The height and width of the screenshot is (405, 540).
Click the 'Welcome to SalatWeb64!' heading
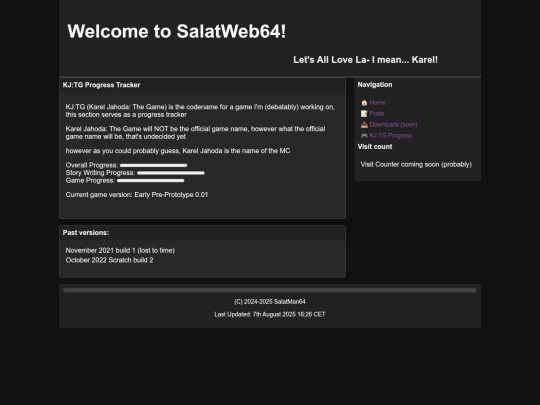pos(177,31)
